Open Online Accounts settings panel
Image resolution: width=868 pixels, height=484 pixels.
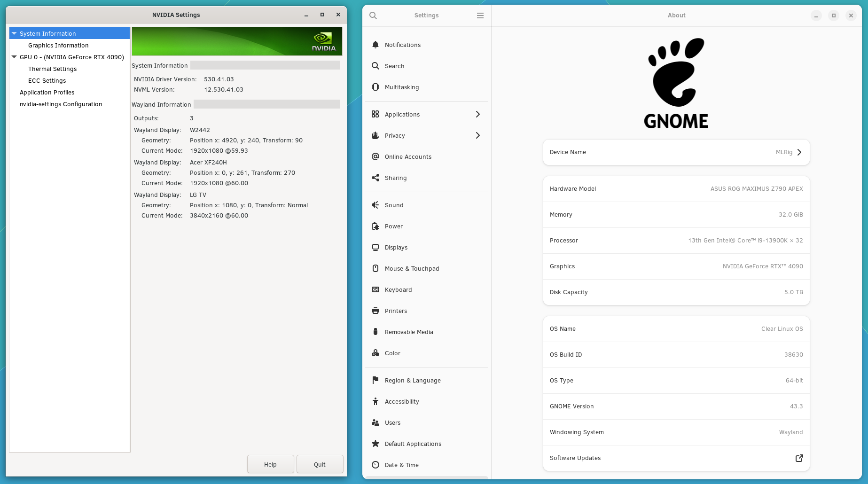(427, 156)
